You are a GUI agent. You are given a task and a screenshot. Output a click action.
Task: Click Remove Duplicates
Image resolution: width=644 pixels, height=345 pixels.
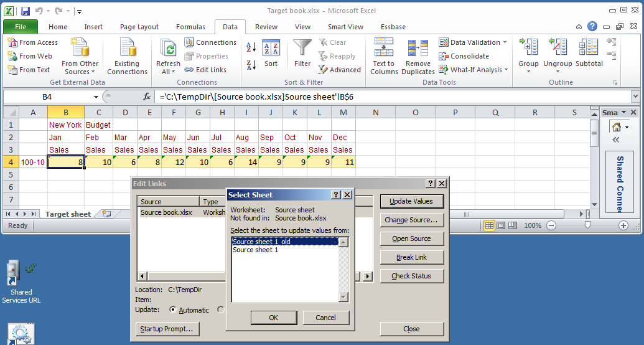418,56
